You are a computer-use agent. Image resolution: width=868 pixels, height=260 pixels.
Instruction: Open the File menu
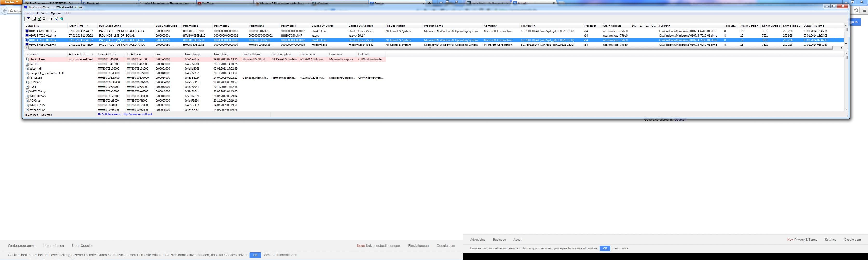[x=28, y=13]
